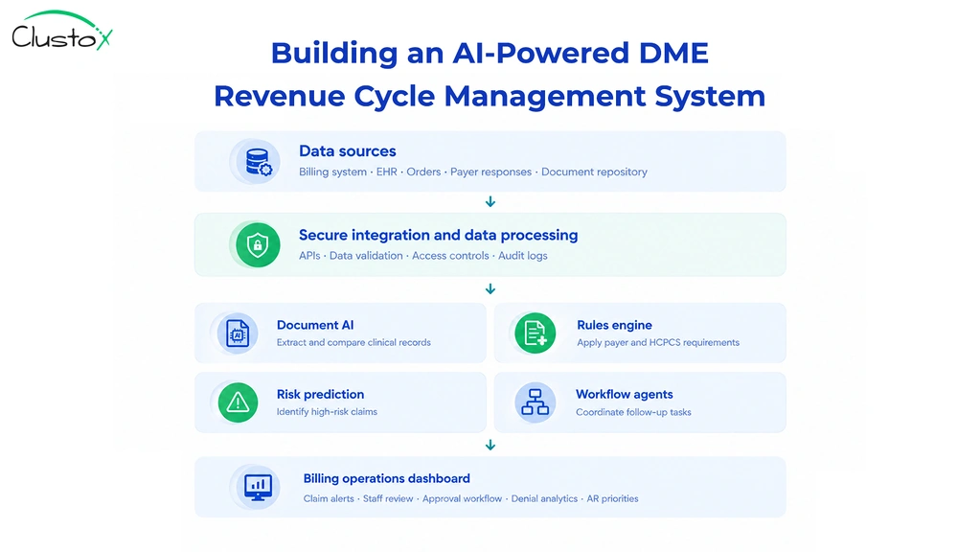Screen dimensions: 980x552
Task: Click the Document AI file icon
Action: tap(238, 333)
